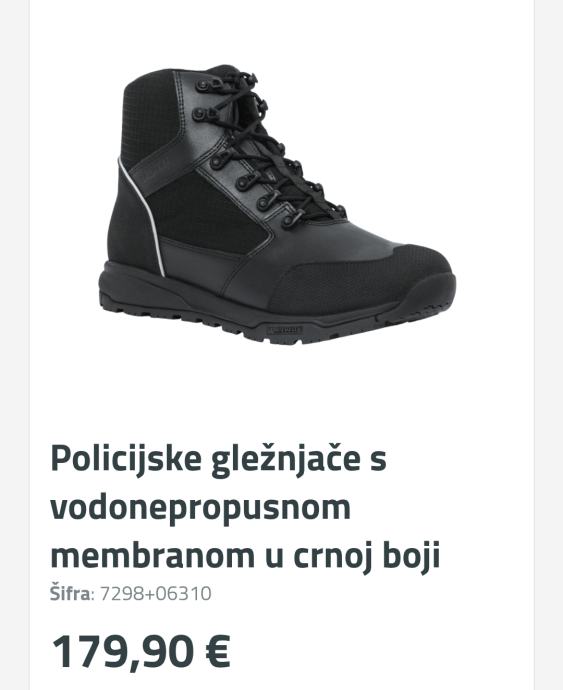Click the boot's textured toe cap
Image resolution: width=563 pixels, height=690 pixels.
point(361,279)
